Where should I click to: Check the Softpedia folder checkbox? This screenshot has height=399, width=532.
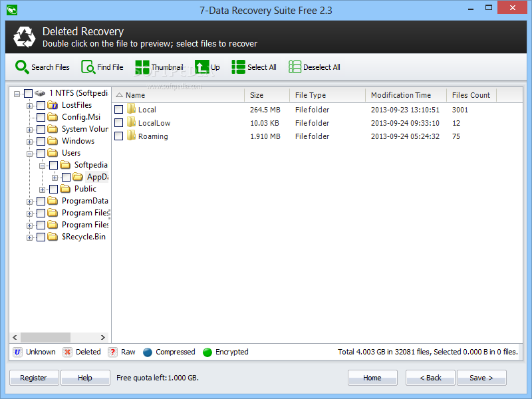coord(54,165)
